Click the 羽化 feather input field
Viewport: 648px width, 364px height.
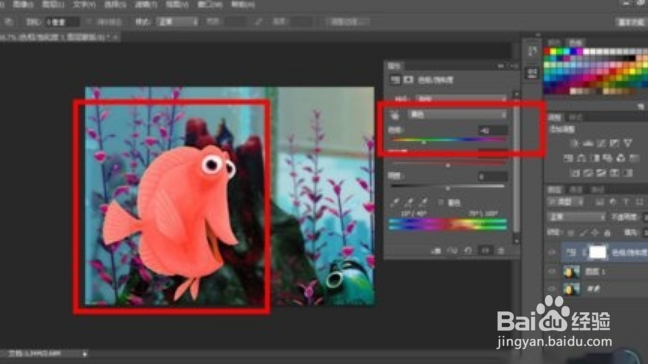tap(62, 22)
